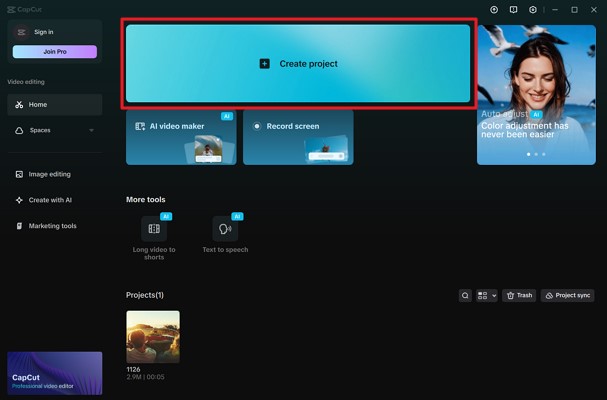
Task: Open Long video to shorts tool
Action: pos(154,229)
